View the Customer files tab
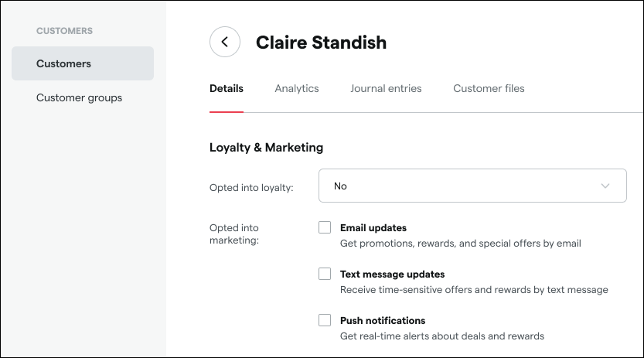The width and height of the screenshot is (644, 358). coord(489,89)
